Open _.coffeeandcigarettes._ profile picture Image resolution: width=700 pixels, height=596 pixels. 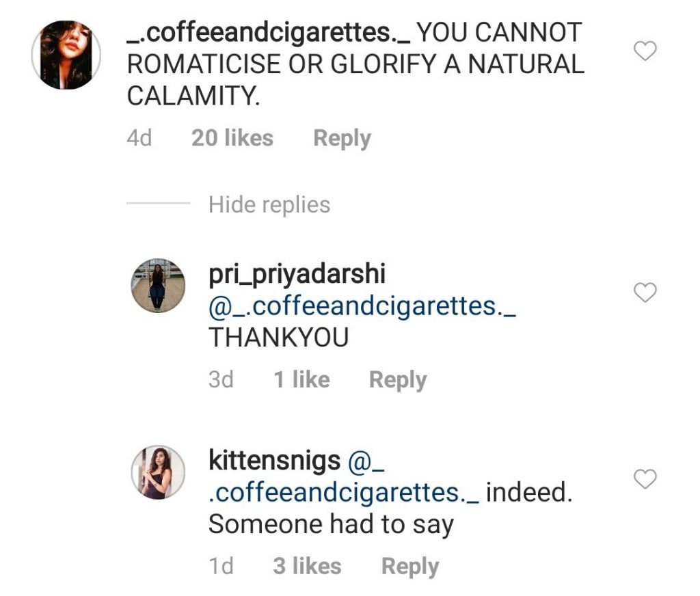tap(66, 53)
